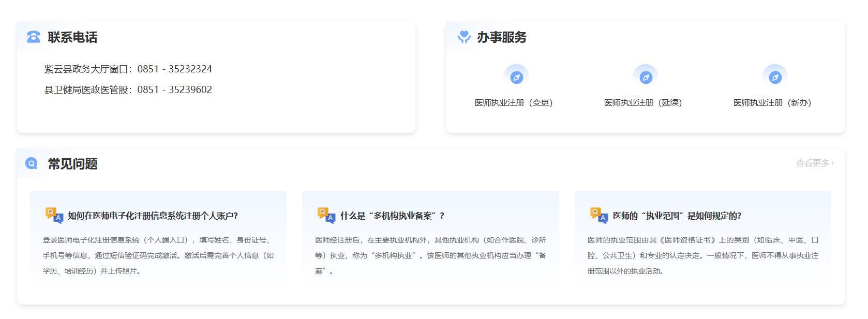Image resolution: width=868 pixels, height=319 pixels.
Task: Open the 医师执业注册（变更） text link
Action: click(x=514, y=103)
